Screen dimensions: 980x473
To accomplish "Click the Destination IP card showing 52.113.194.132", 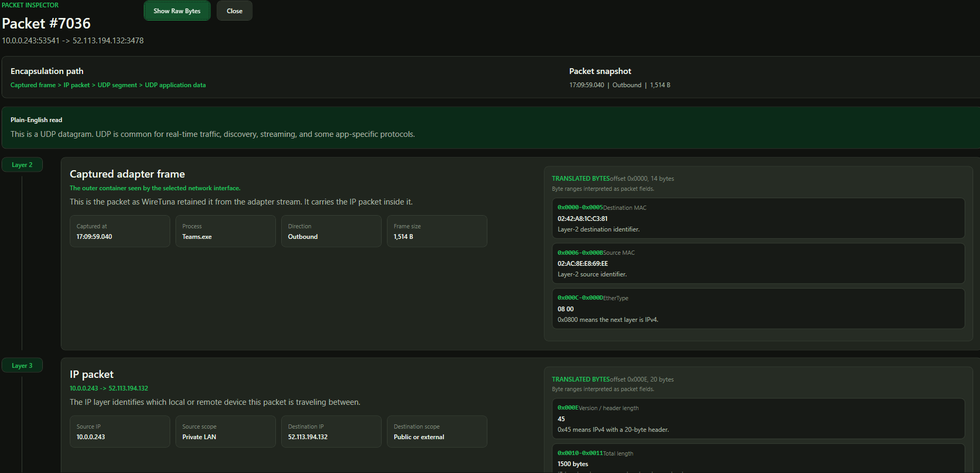I will click(331, 431).
